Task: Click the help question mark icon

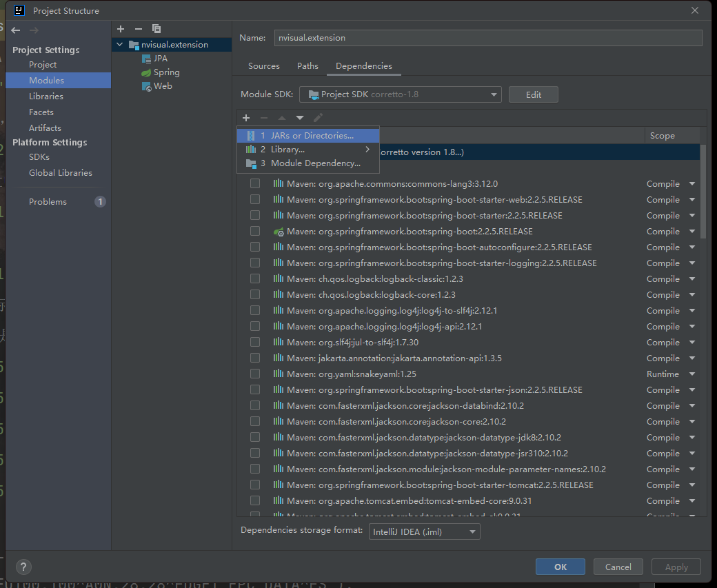Action: pos(23,567)
